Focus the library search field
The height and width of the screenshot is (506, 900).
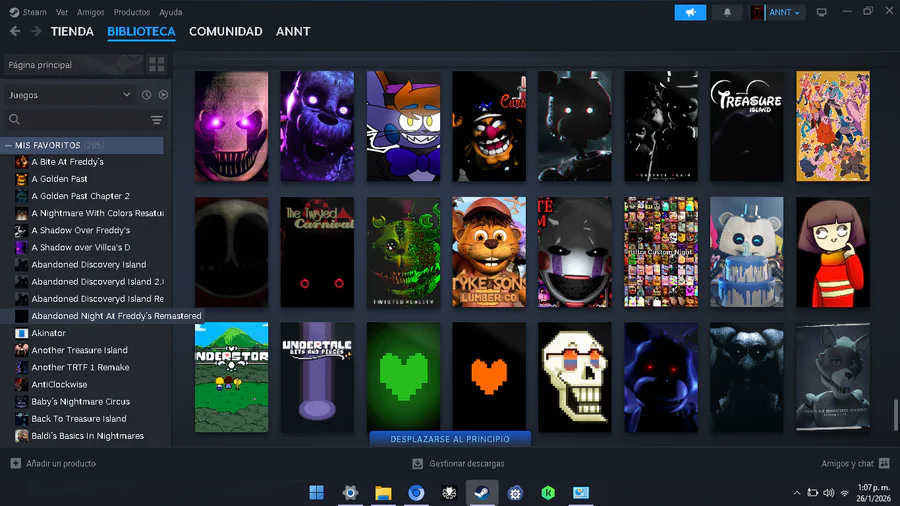[x=85, y=119]
